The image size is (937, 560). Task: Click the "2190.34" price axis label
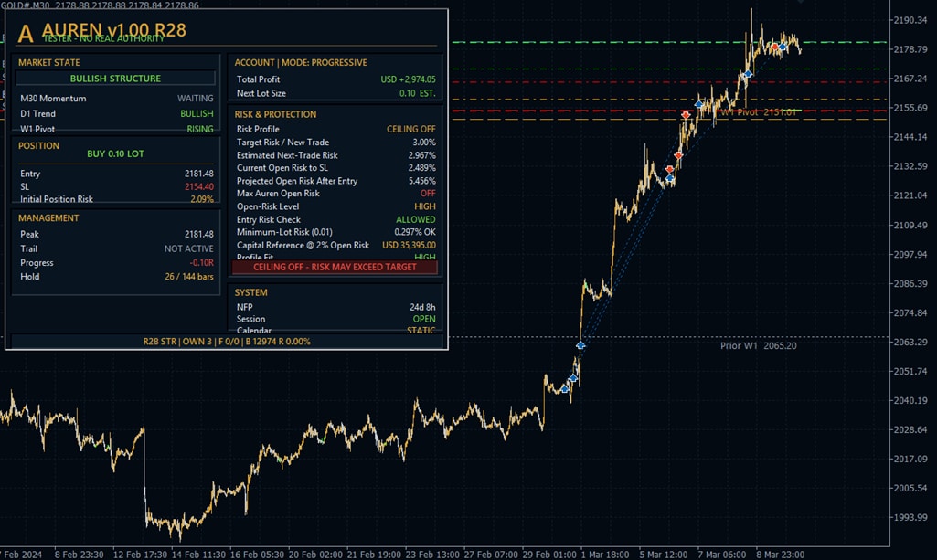click(x=910, y=20)
